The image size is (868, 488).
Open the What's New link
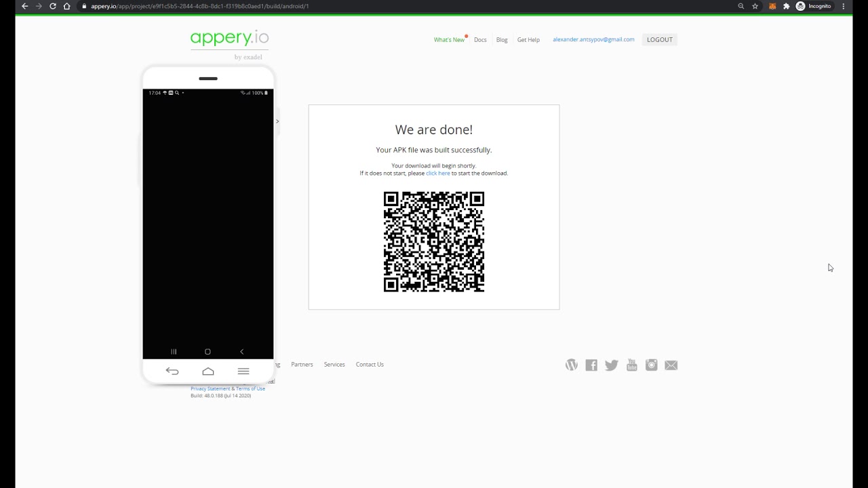pyautogui.click(x=449, y=40)
